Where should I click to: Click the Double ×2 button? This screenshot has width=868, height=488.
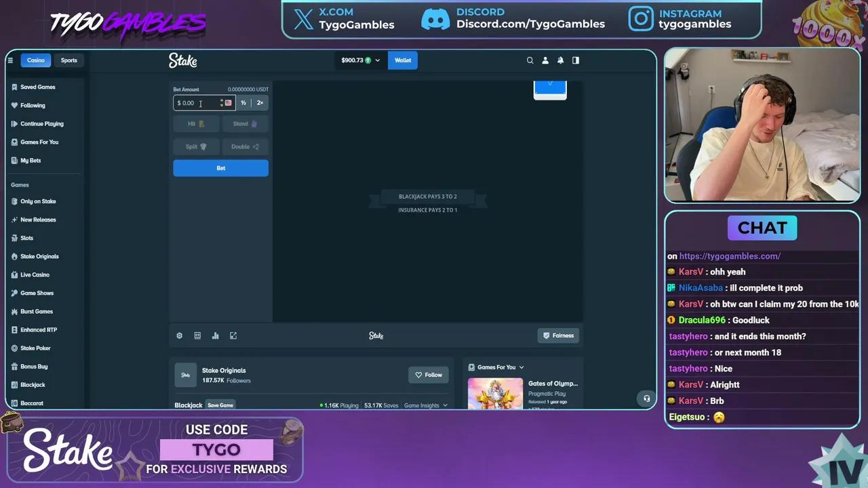pos(245,146)
